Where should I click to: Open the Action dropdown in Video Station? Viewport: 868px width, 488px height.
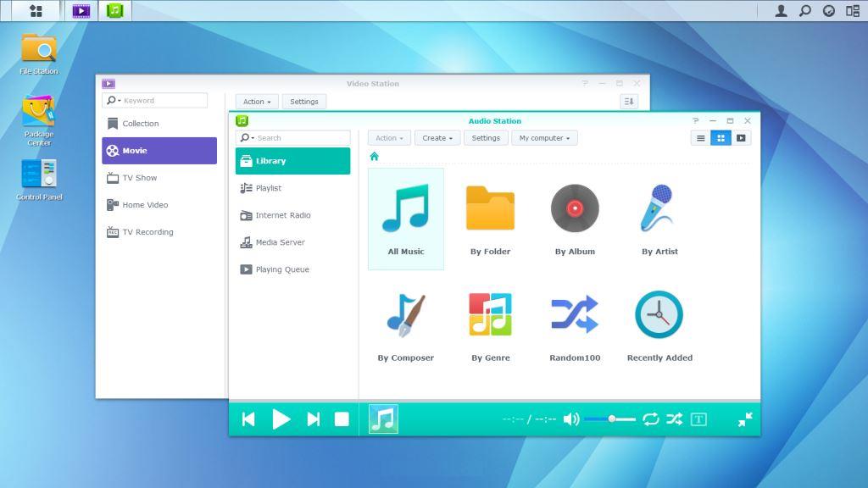(x=256, y=101)
